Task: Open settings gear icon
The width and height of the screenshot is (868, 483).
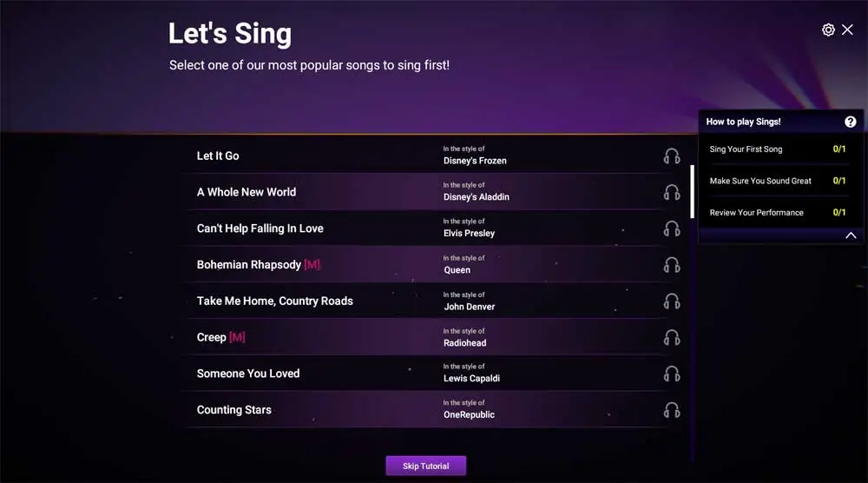Action: click(828, 30)
